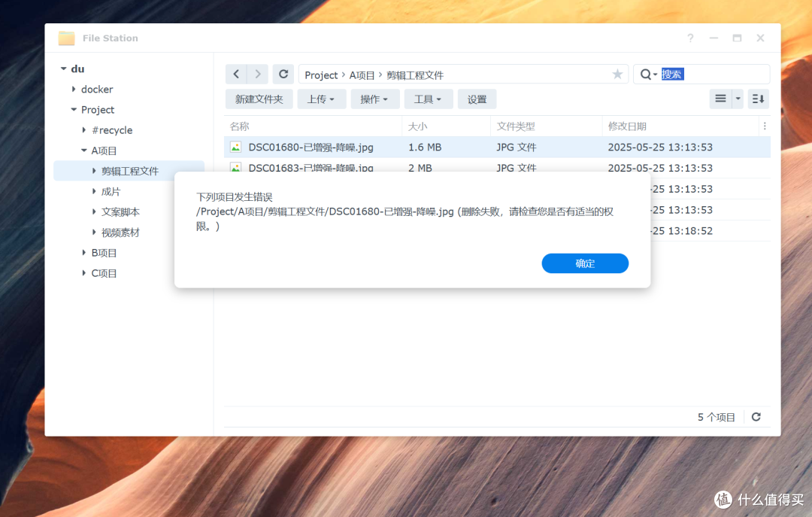Select 剪辑工程文件 in the sidebar tree
This screenshot has width=812, height=517.
coord(130,171)
